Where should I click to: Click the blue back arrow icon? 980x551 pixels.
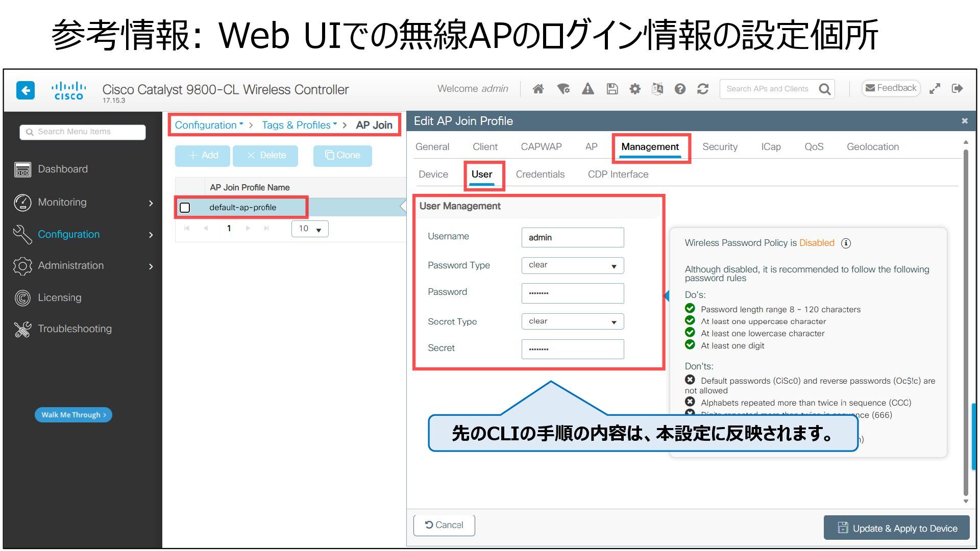tap(26, 90)
